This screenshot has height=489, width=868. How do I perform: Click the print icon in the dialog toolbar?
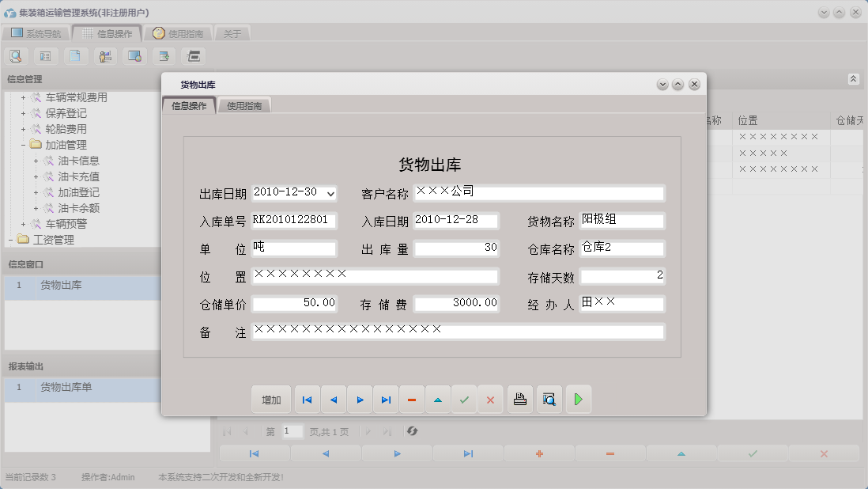(x=519, y=400)
